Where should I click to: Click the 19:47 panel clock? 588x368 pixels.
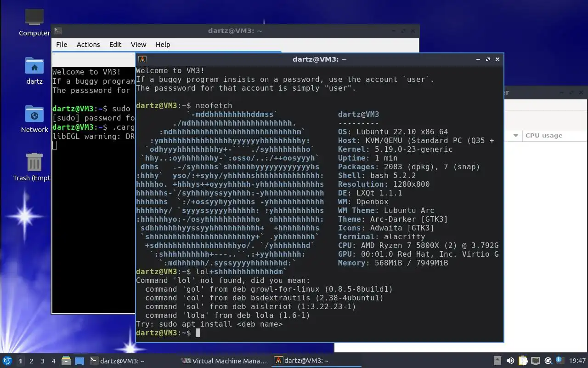[577, 361]
